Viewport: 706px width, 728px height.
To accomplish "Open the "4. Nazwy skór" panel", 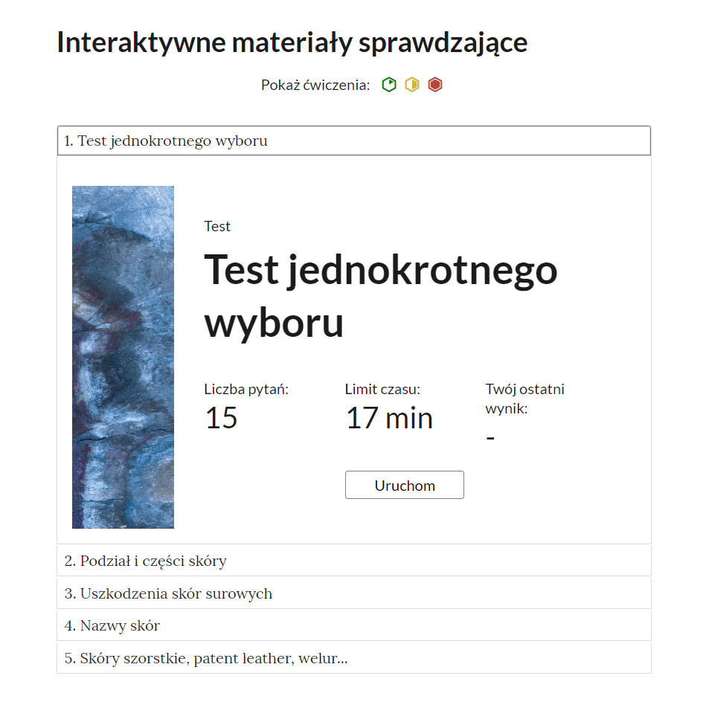I will [x=354, y=625].
